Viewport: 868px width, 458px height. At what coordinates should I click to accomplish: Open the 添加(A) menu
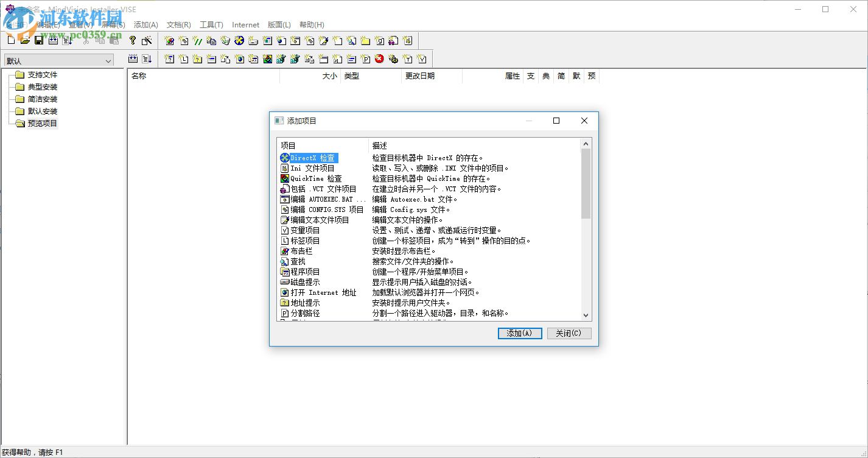[146, 25]
